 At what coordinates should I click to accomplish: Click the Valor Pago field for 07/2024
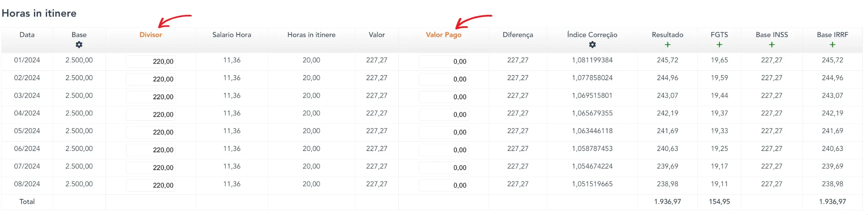pos(443,168)
